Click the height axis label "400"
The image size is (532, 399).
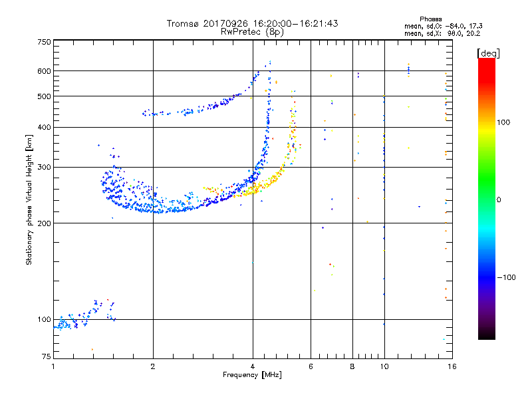pyautogui.click(x=45, y=128)
